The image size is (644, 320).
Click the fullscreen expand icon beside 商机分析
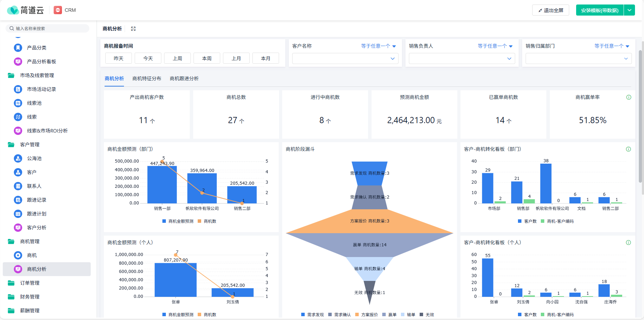[133, 29]
